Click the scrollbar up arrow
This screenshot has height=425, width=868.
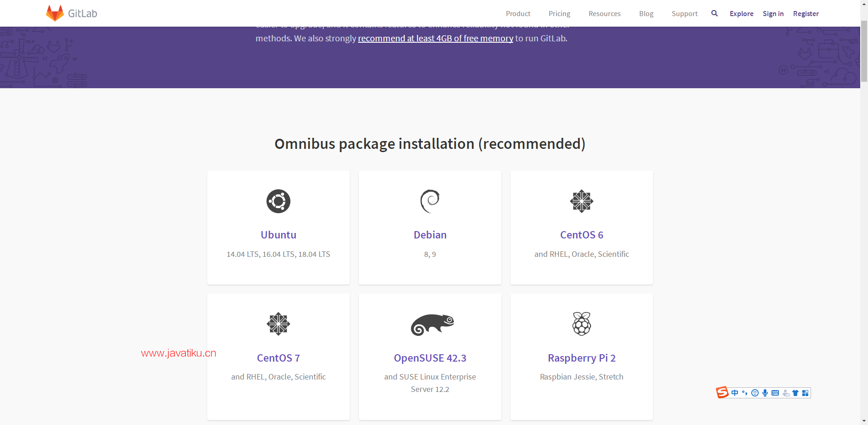pyautogui.click(x=864, y=4)
